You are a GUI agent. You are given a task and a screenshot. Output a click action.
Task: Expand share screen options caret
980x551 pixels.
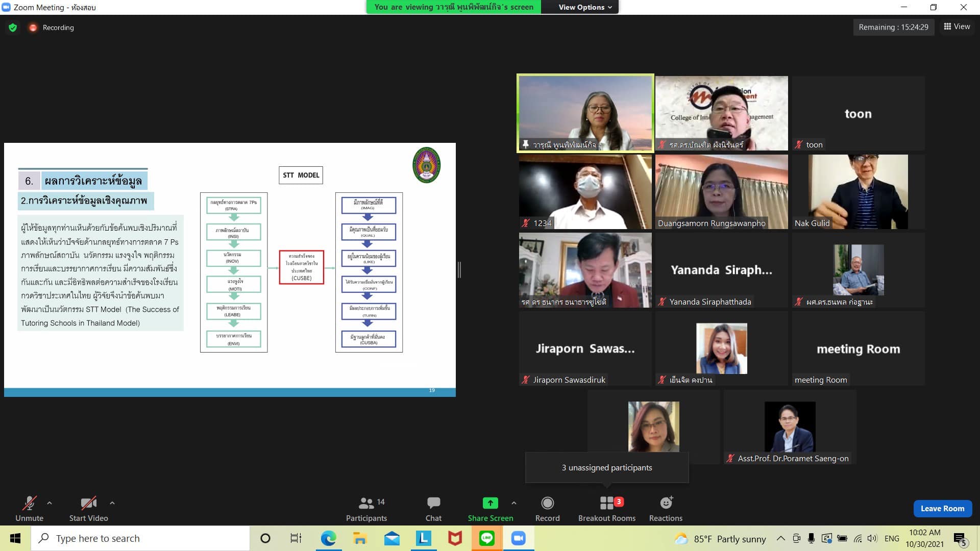[514, 503]
